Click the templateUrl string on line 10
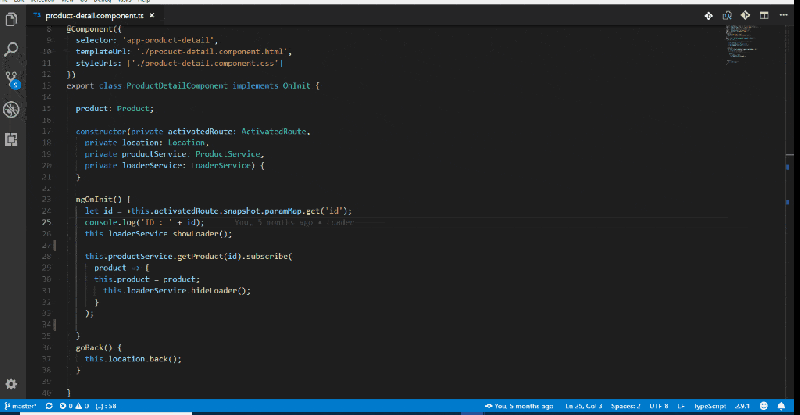The image size is (800, 415). coord(214,52)
